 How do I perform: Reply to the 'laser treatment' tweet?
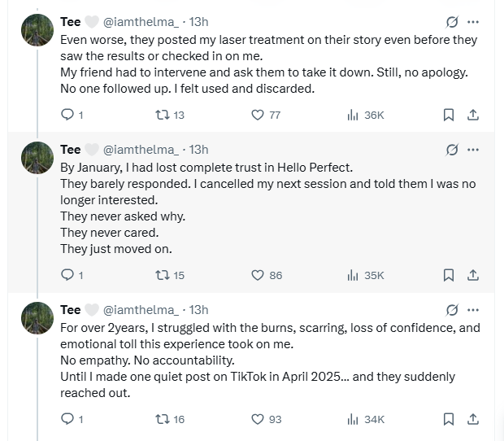pyautogui.click(x=67, y=115)
